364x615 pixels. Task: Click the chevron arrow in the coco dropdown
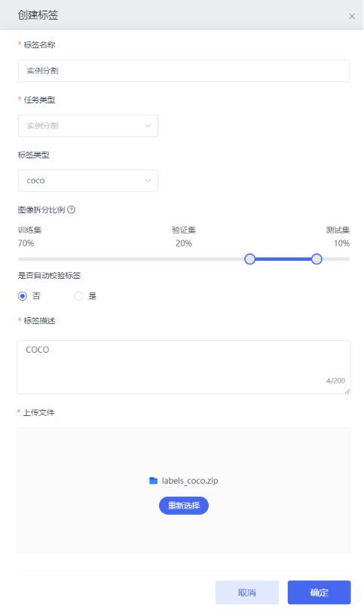(148, 180)
